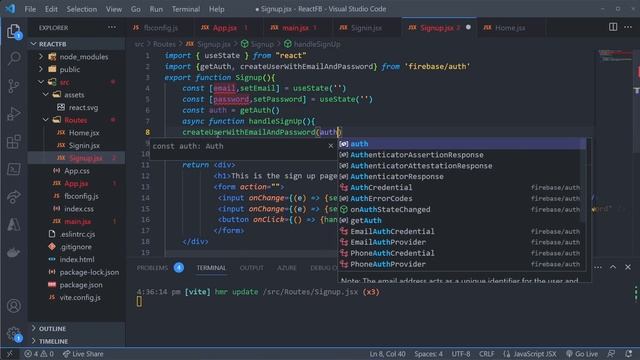Select the onAuthStateChanged suggestion
The height and width of the screenshot is (360, 640).
tap(462, 209)
